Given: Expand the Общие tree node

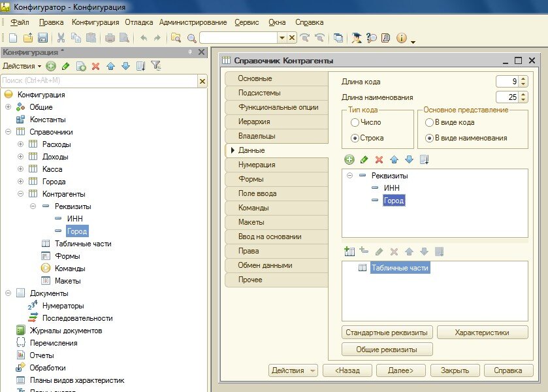Looking at the screenshot, I should point(8,106).
